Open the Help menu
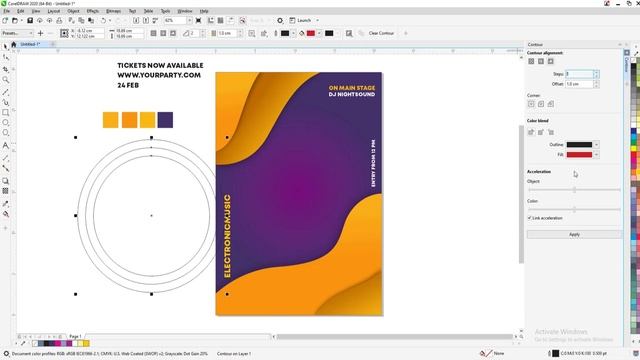The height and width of the screenshot is (360, 640). click(x=204, y=11)
